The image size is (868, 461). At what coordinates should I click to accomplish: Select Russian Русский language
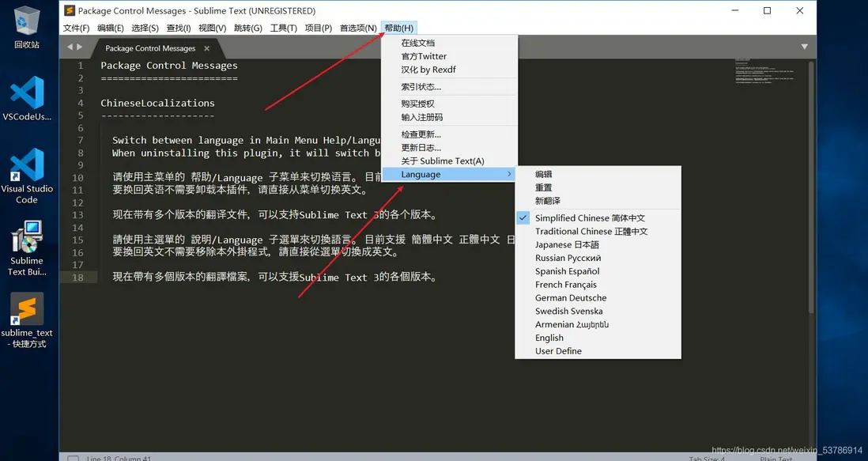(598, 257)
